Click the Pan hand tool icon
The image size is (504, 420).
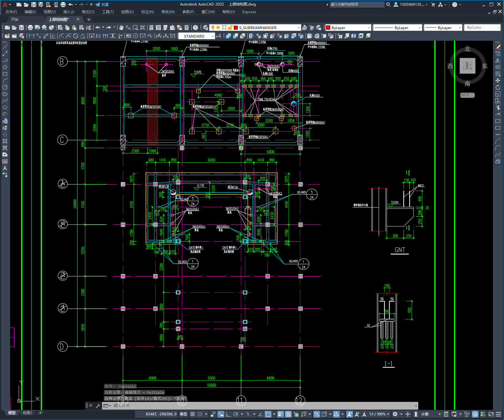[x=121, y=28]
